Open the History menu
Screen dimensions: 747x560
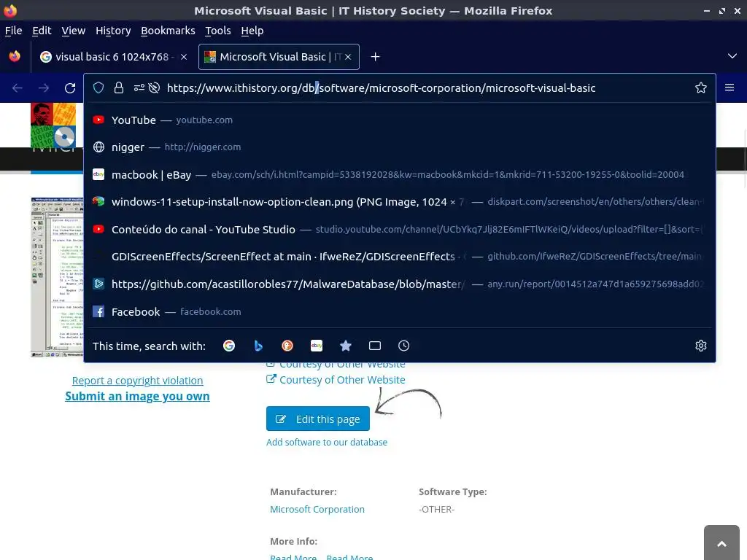tap(113, 31)
